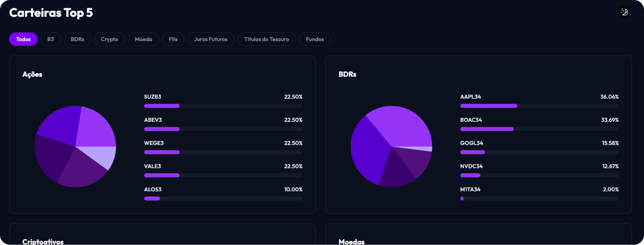Select the Moeda filter tab
Viewport: 644px width, 245px height.
pyautogui.click(x=143, y=39)
